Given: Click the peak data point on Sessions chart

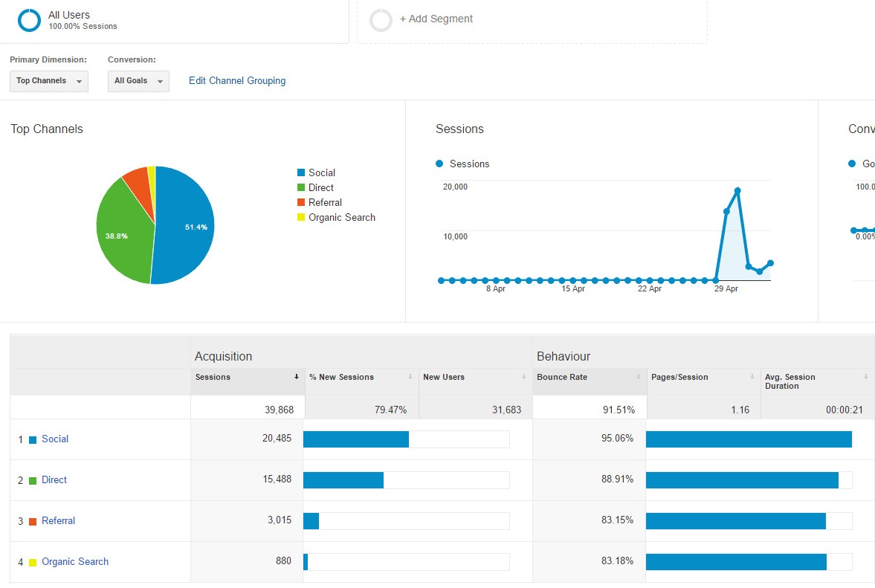Looking at the screenshot, I should 737,191.
